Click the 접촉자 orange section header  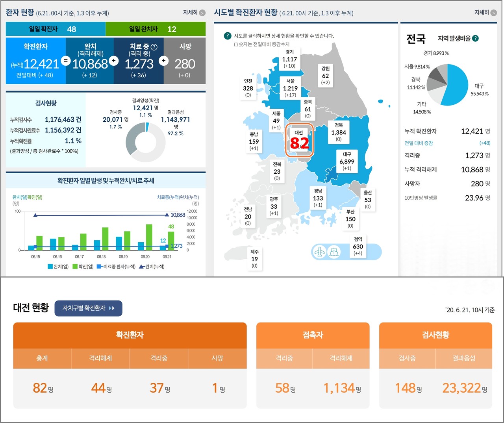[313, 335]
